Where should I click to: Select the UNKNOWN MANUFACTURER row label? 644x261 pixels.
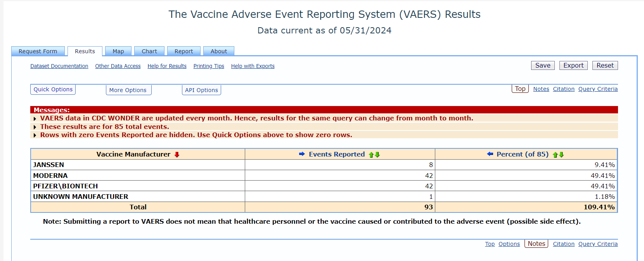pos(81,197)
